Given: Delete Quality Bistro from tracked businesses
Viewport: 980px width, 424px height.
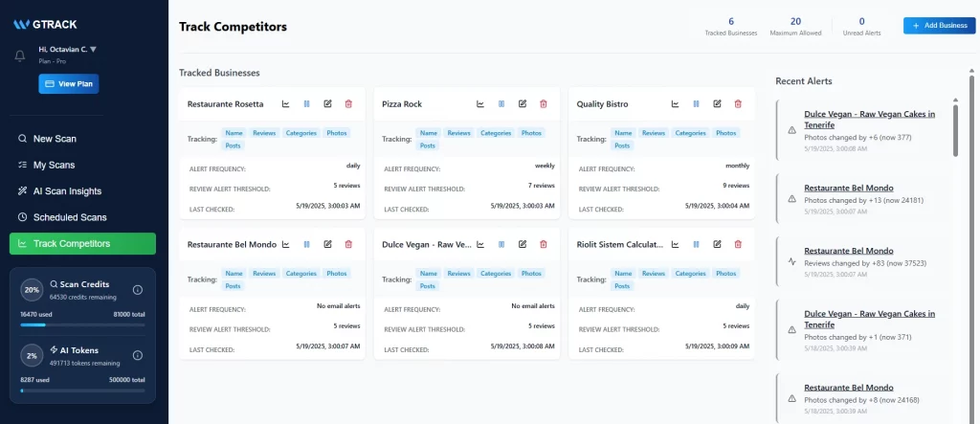Looking at the screenshot, I should [x=738, y=103].
